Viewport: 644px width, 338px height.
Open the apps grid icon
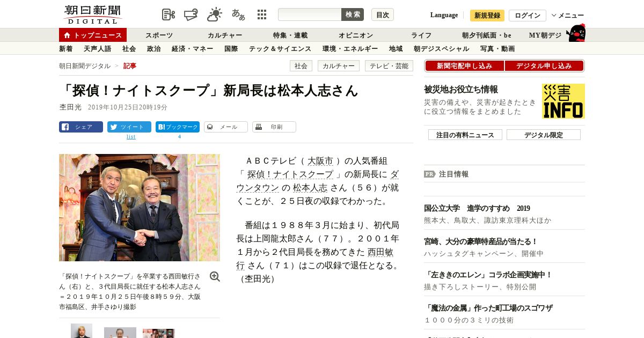point(262,14)
